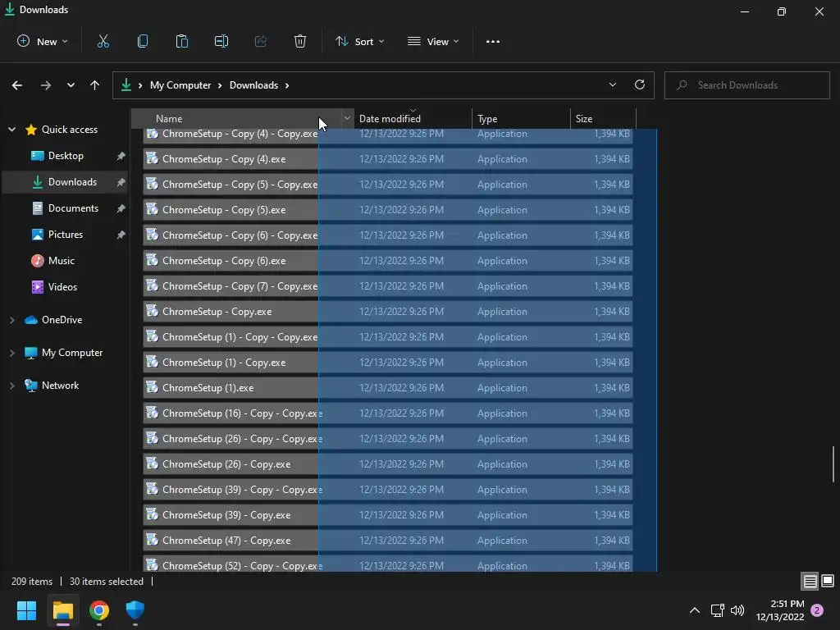840x630 pixels.
Task: Click the Copy icon in toolbar
Action: point(143,41)
